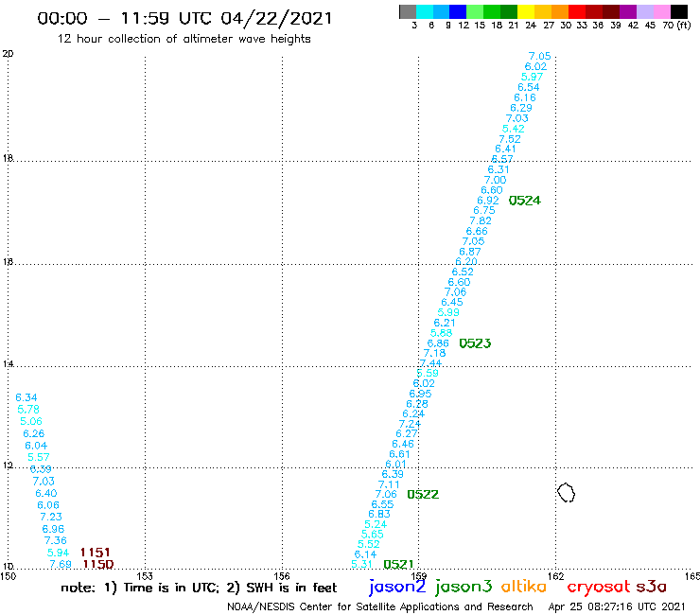Click the wave height value 6.66
The height and width of the screenshot is (615, 700).
click(x=477, y=231)
